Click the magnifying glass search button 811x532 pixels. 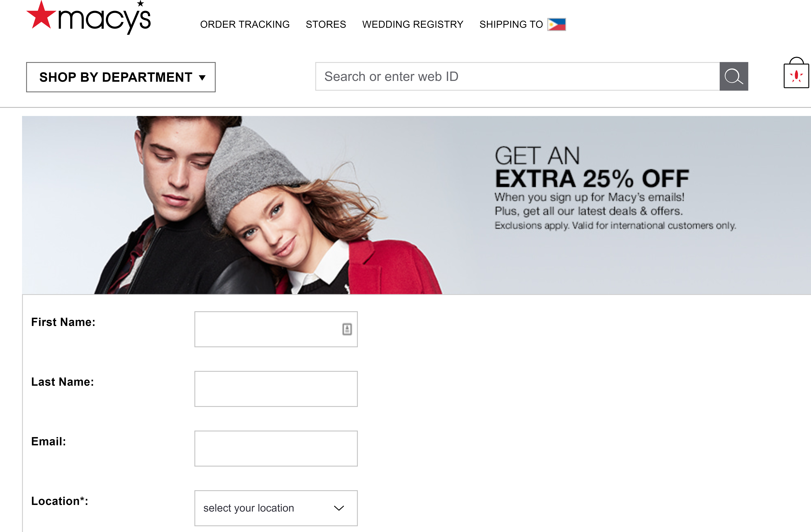pos(734,76)
